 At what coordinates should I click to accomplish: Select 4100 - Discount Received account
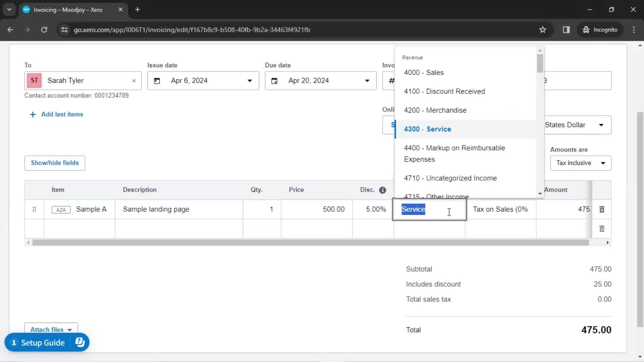coord(466,92)
